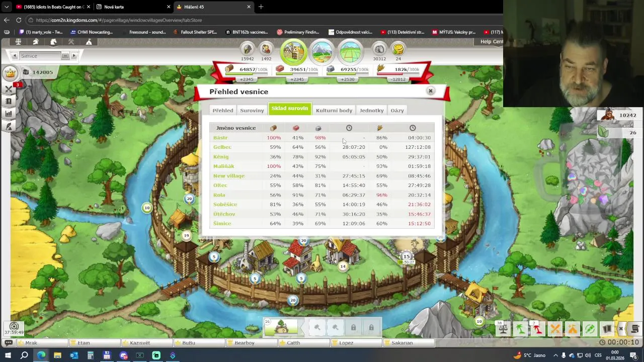Screen dimensions: 644x362
Task: Open the Bästr village link
Action: [x=220, y=138]
